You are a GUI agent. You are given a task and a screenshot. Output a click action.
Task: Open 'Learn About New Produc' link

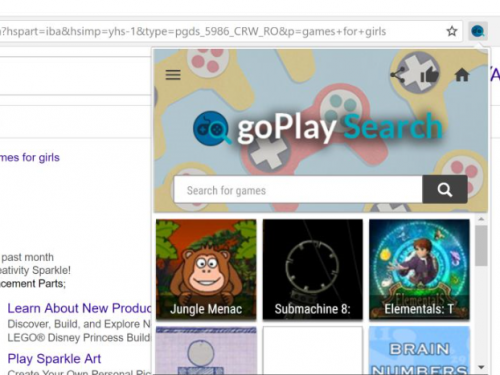pyautogui.click(x=79, y=308)
